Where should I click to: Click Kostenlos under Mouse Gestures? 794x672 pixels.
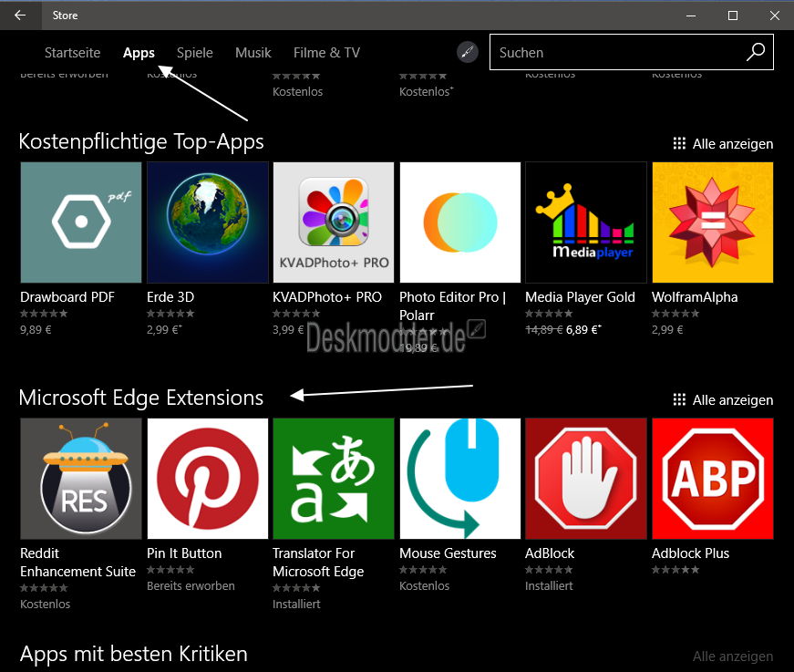tap(424, 586)
